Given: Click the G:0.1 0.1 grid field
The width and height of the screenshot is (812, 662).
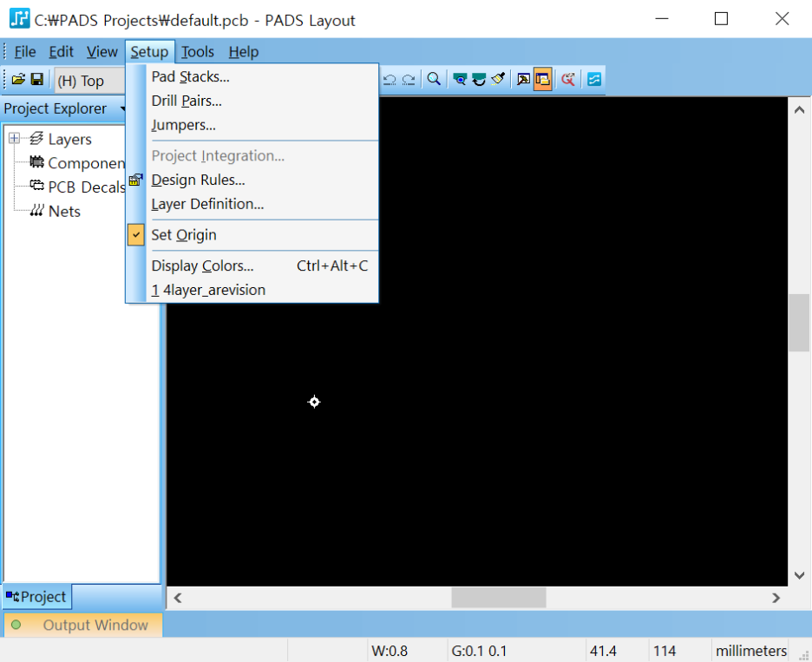Looking at the screenshot, I should pos(516,651).
